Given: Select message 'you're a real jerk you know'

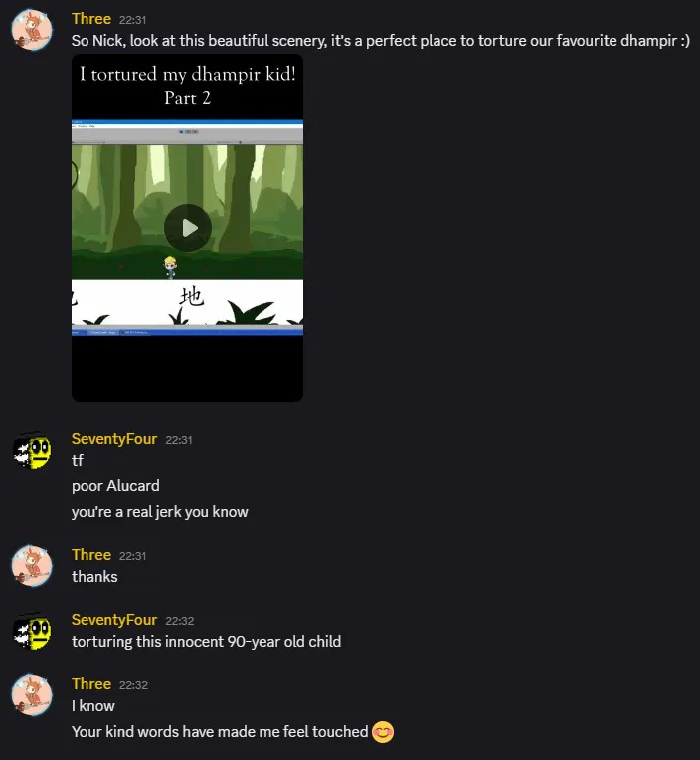Looking at the screenshot, I should click(160, 512).
